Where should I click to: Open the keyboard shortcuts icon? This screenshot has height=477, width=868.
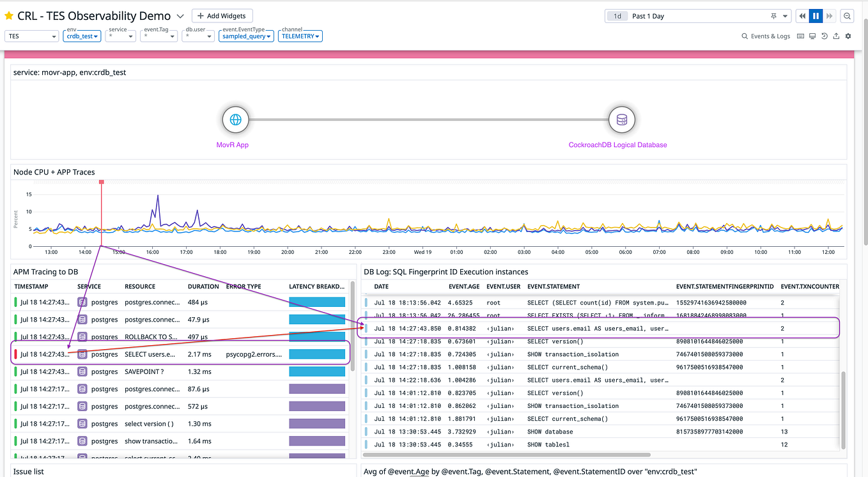tap(800, 36)
